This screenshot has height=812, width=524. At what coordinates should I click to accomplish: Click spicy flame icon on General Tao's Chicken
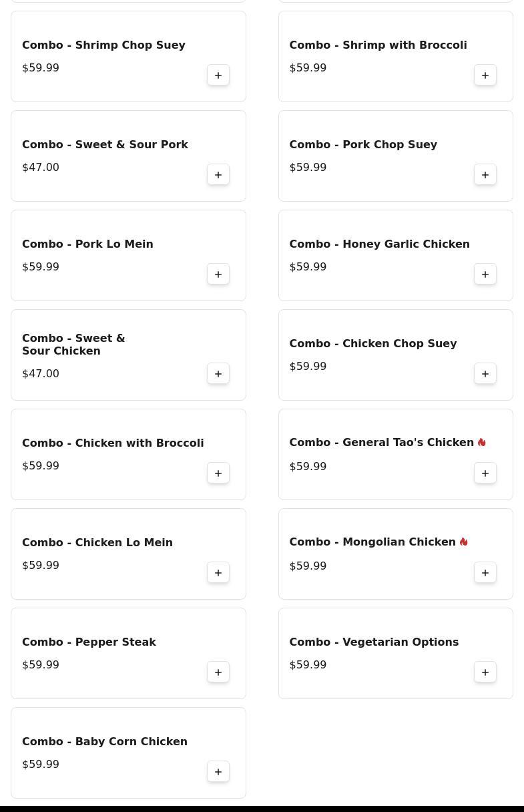point(481,442)
